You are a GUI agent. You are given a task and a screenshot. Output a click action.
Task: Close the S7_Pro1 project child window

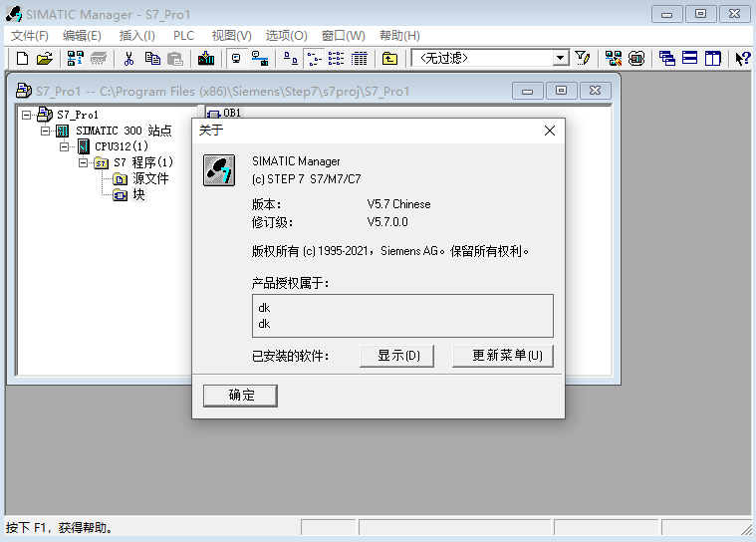tap(596, 91)
